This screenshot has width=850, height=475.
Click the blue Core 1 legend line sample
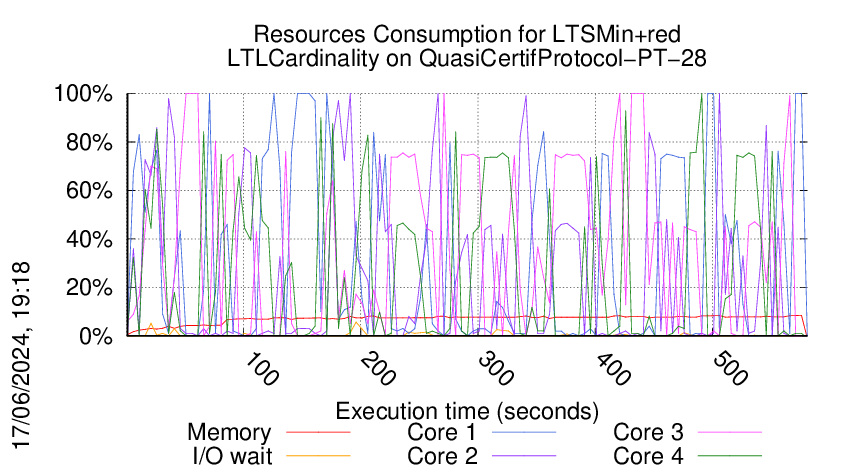click(x=524, y=433)
